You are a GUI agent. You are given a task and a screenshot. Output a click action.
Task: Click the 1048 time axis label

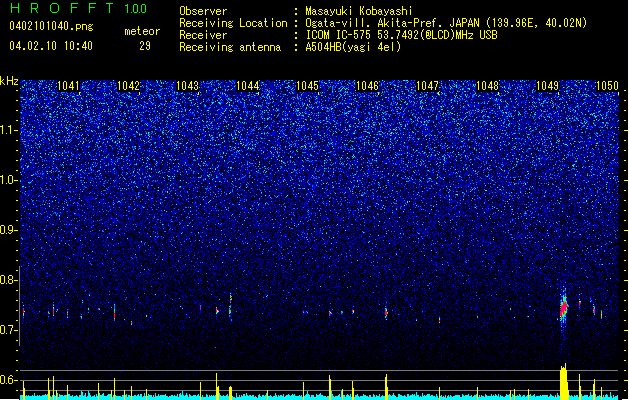[x=487, y=86]
